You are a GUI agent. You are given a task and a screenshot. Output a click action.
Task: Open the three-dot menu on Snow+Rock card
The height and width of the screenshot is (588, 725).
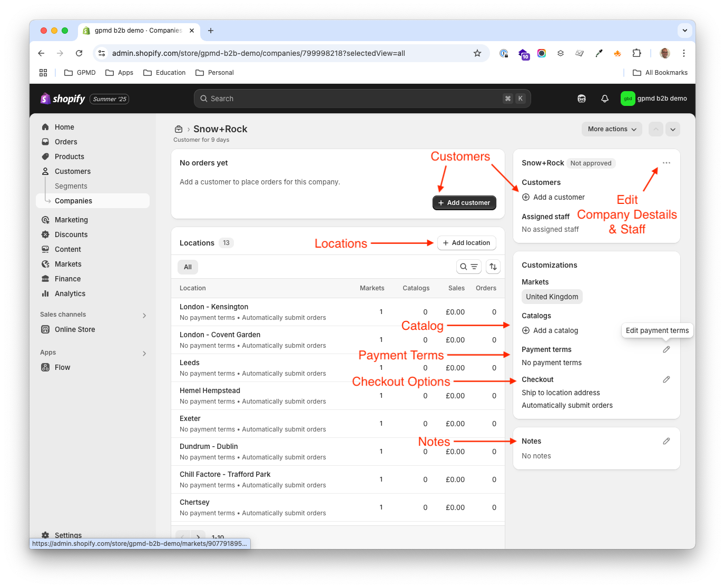click(x=667, y=163)
